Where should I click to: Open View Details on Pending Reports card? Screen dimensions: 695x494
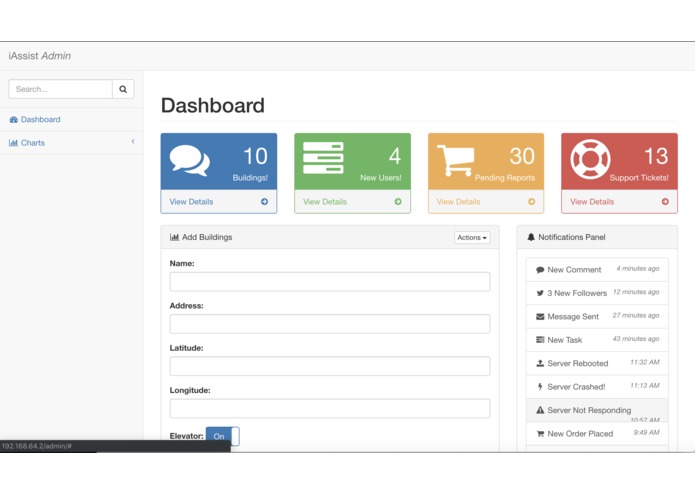(x=458, y=202)
